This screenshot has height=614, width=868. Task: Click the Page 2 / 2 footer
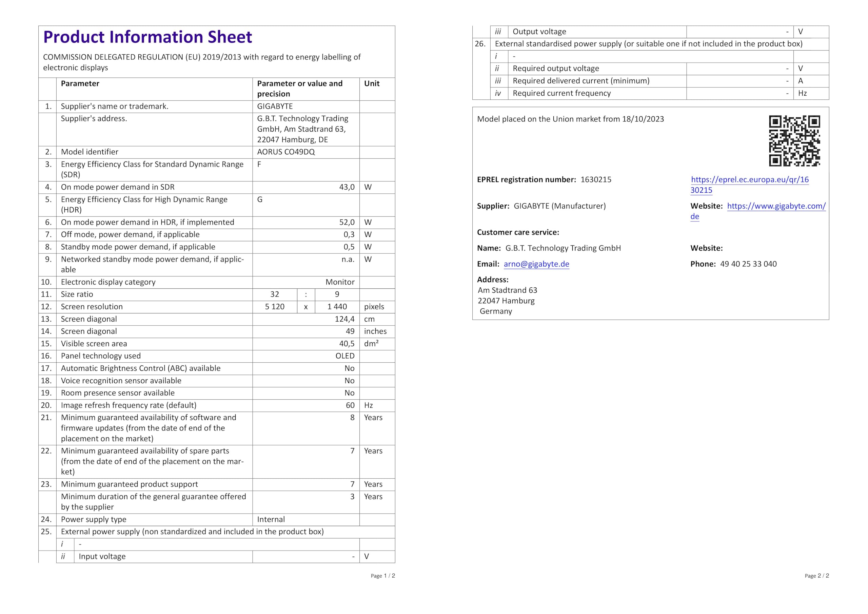(816, 576)
